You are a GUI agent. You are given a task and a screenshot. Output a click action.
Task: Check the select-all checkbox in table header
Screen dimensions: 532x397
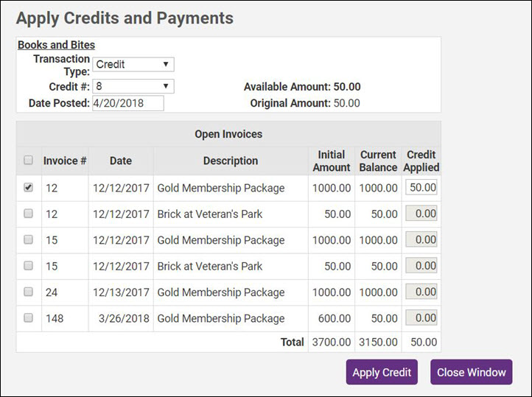coord(28,160)
